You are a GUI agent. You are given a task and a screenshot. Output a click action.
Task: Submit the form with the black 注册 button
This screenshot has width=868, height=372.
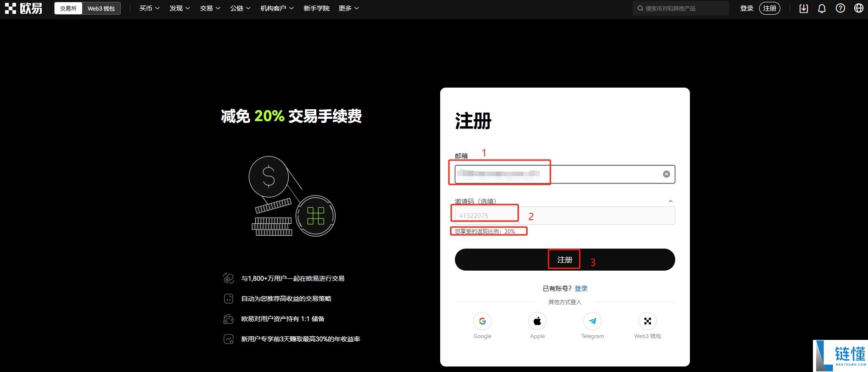pos(565,260)
